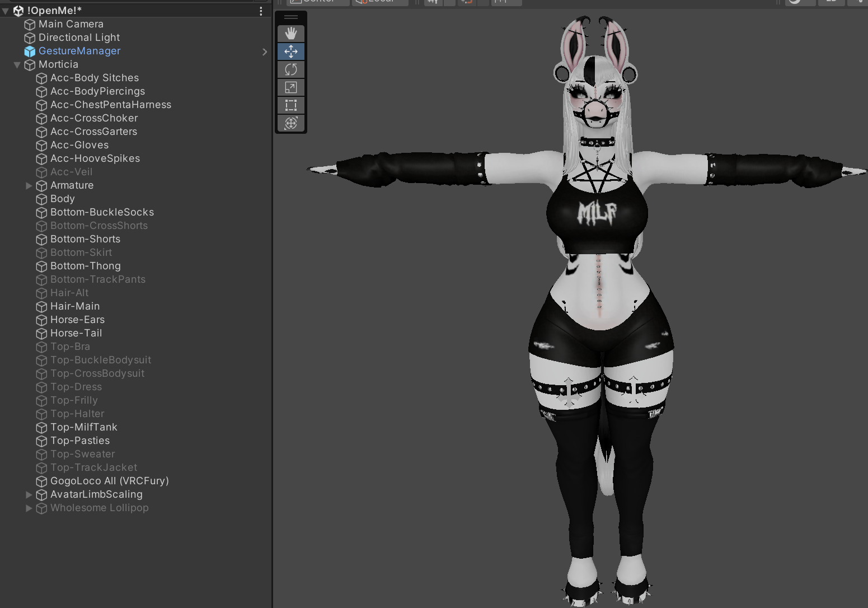Screen dimensions: 868x608
Task: Collapse the !OpenMe! scene hierarchy
Action: point(6,11)
